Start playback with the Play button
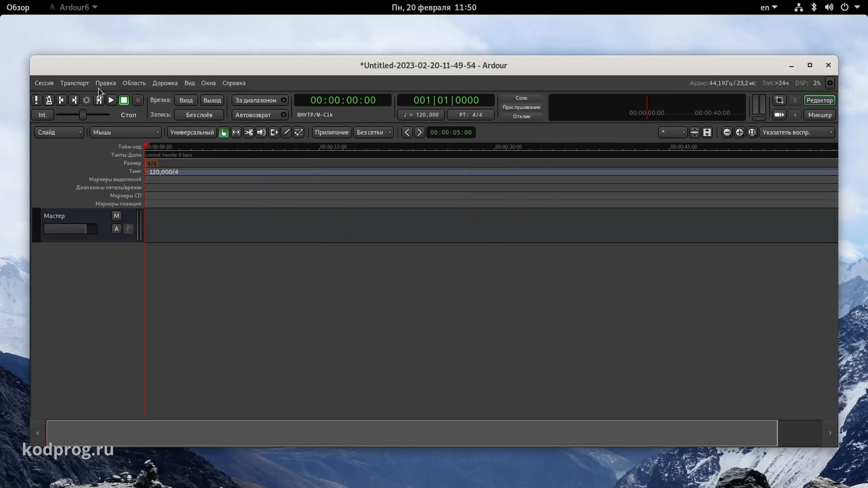The height and width of the screenshot is (488, 868). 111,100
